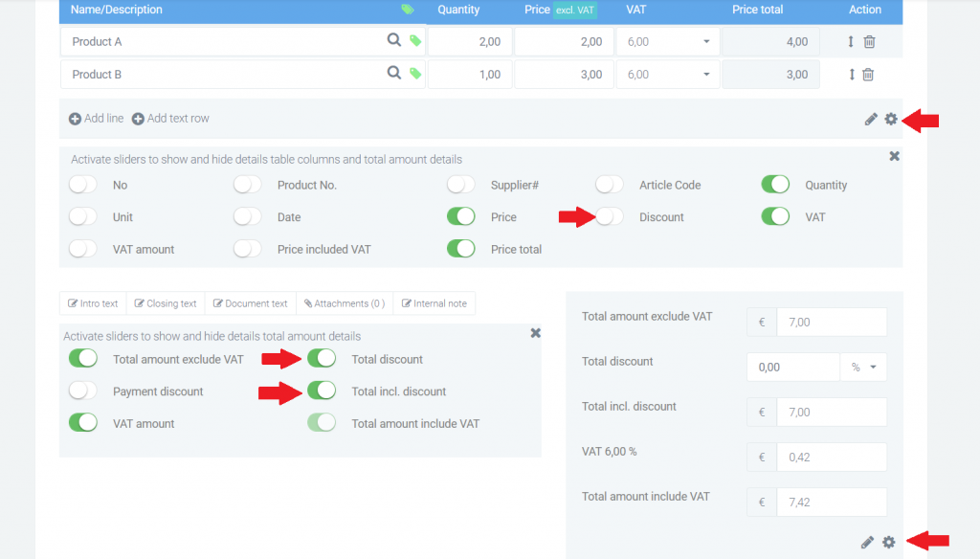Enable the Discount column toggle

(609, 216)
